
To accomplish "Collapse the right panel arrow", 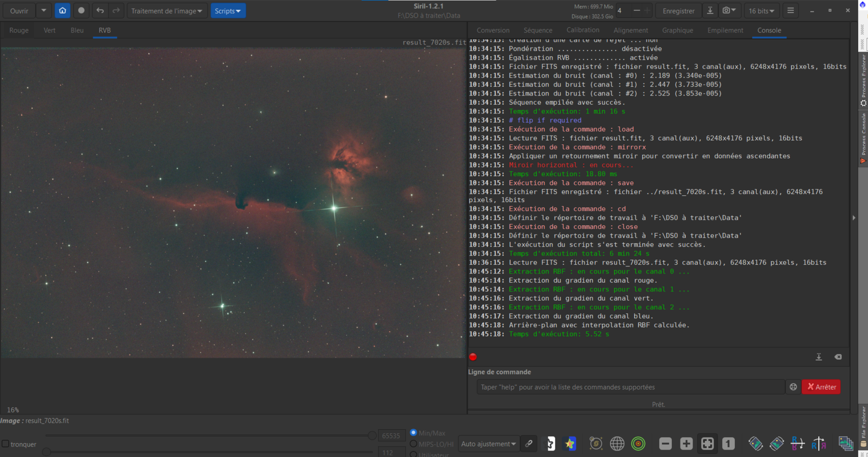I will click(x=854, y=217).
